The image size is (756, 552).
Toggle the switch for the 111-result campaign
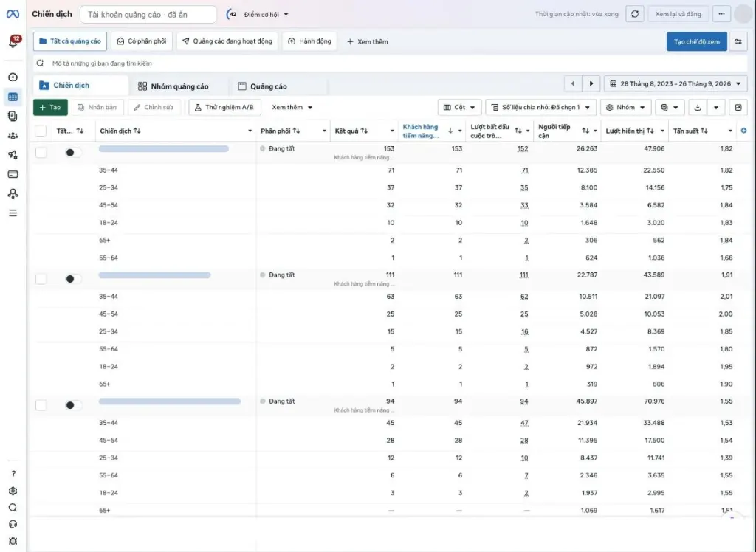pos(73,279)
